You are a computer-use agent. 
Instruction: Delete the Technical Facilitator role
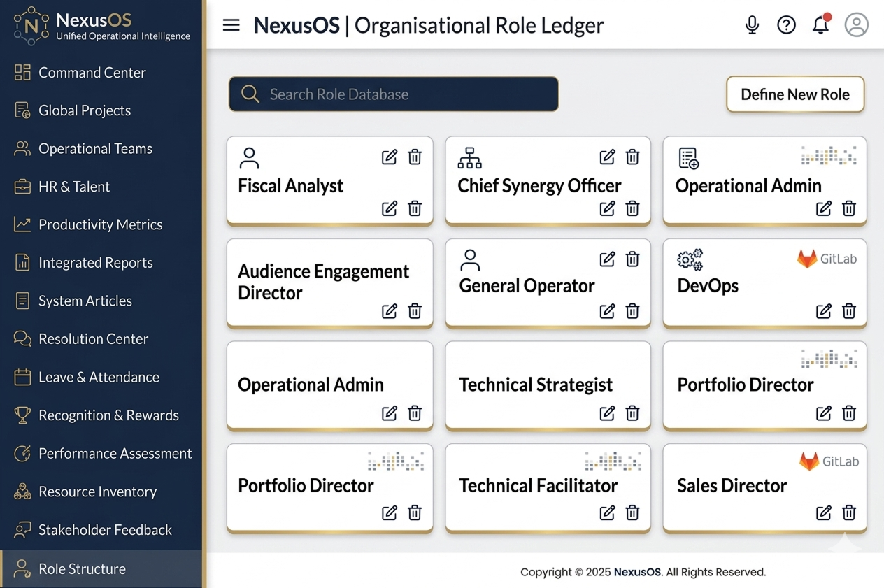pyautogui.click(x=632, y=512)
